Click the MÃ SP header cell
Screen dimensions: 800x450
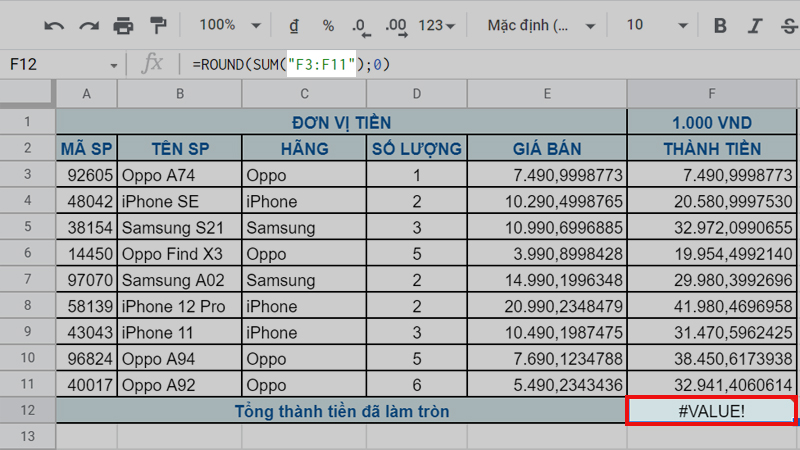coord(86,148)
